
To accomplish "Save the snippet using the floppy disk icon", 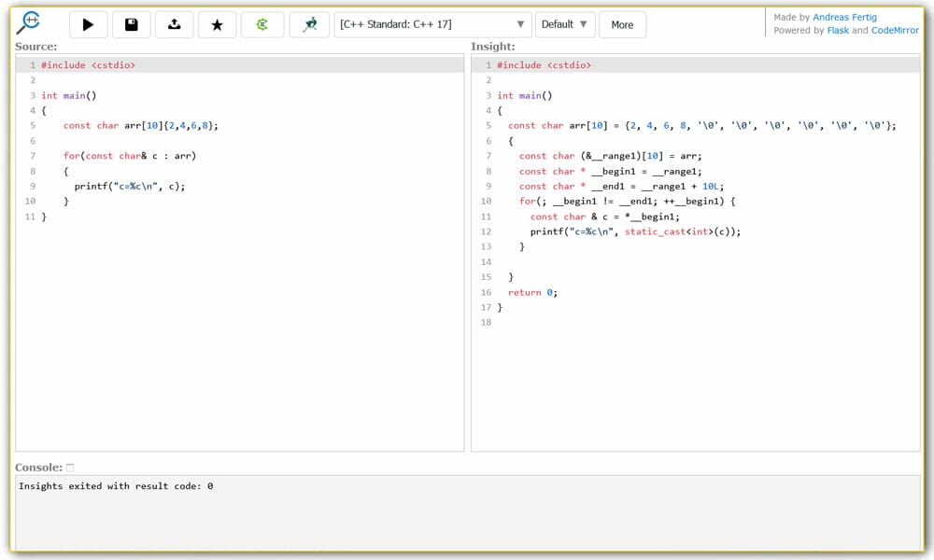I will pyautogui.click(x=131, y=24).
